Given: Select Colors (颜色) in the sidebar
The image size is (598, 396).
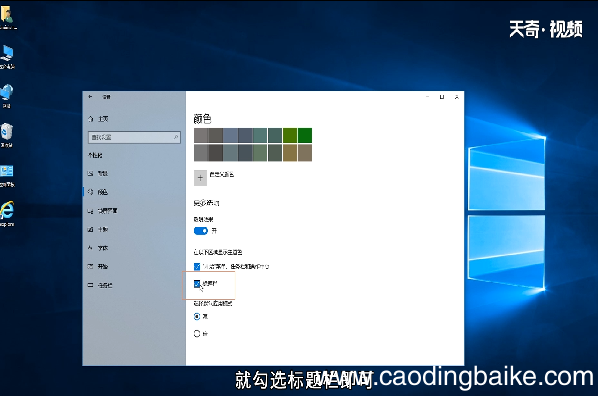Looking at the screenshot, I should click(98, 192).
